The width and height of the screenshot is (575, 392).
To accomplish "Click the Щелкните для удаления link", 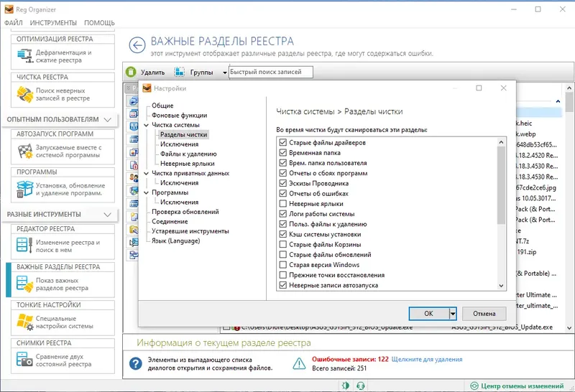I will pos(427,360).
